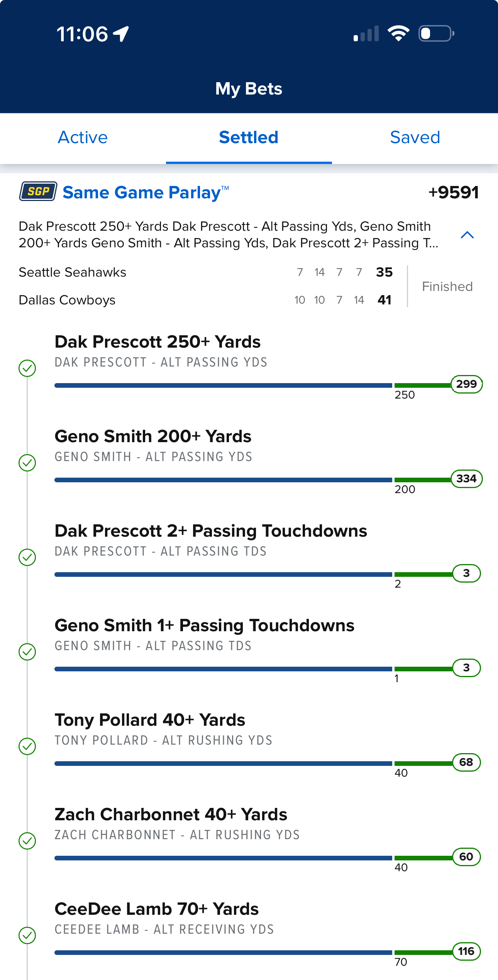498x980 pixels.
Task: Tap checkmark beside Dak Prescott 250+ Yards
Action: (x=27, y=368)
